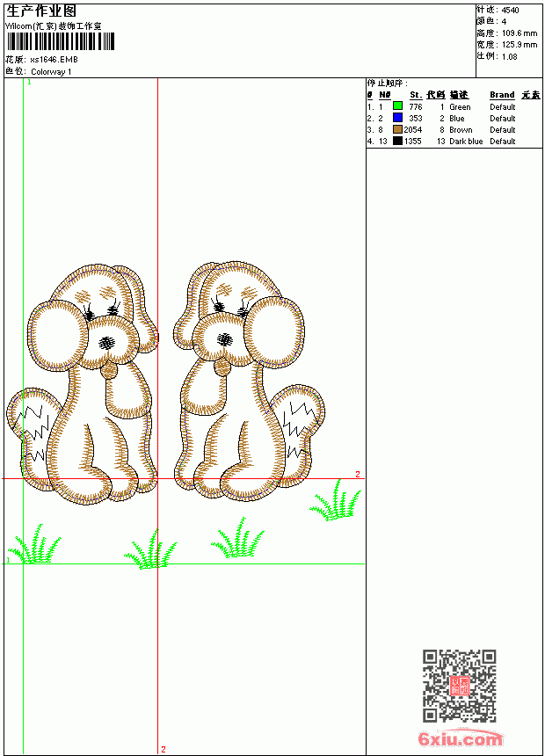Viewport: 545px width, 756px height.
Task: Click the color count value 4
Action: pos(504,22)
